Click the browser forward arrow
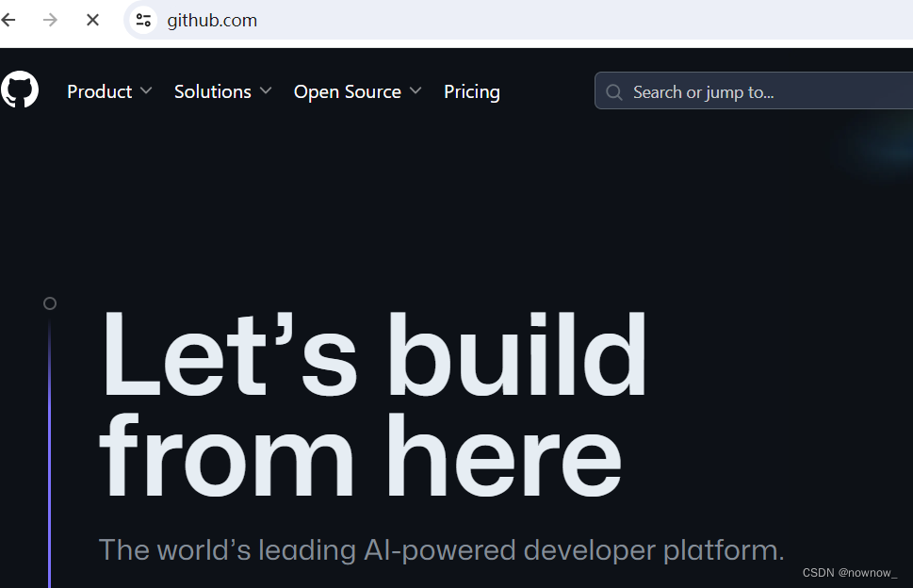 pyautogui.click(x=50, y=21)
